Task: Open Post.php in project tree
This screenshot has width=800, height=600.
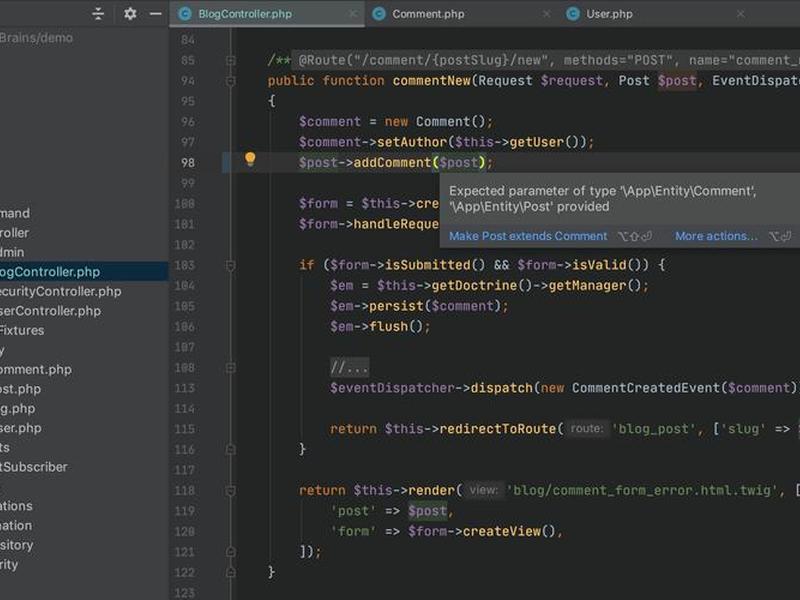Action: coord(20,389)
